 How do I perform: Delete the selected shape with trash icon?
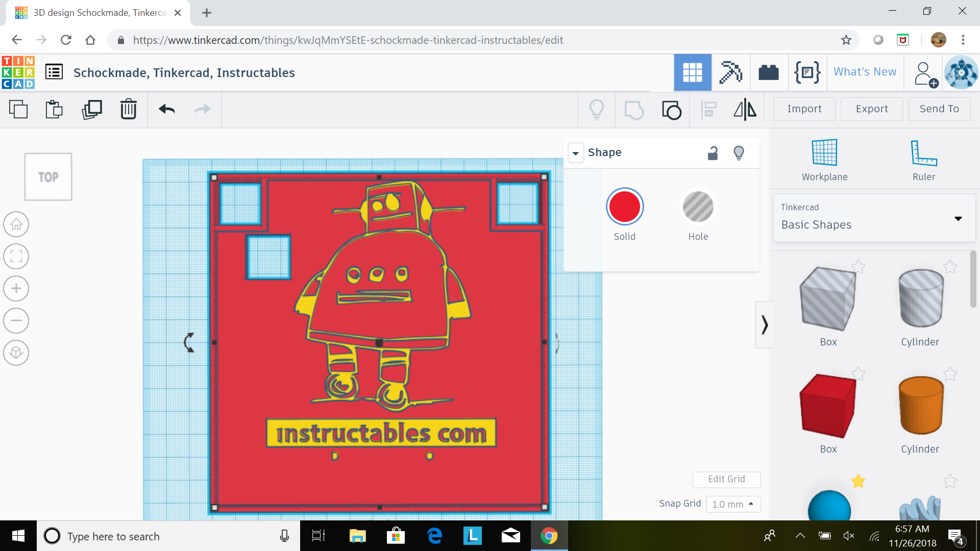point(129,109)
